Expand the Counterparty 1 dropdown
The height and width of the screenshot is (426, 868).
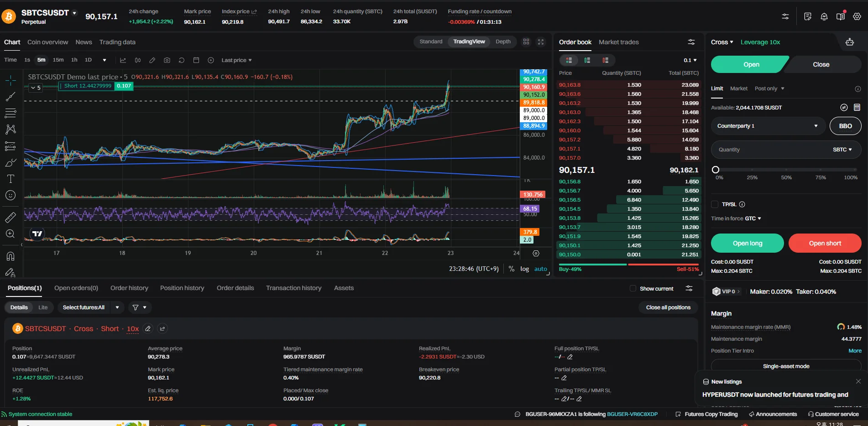768,126
